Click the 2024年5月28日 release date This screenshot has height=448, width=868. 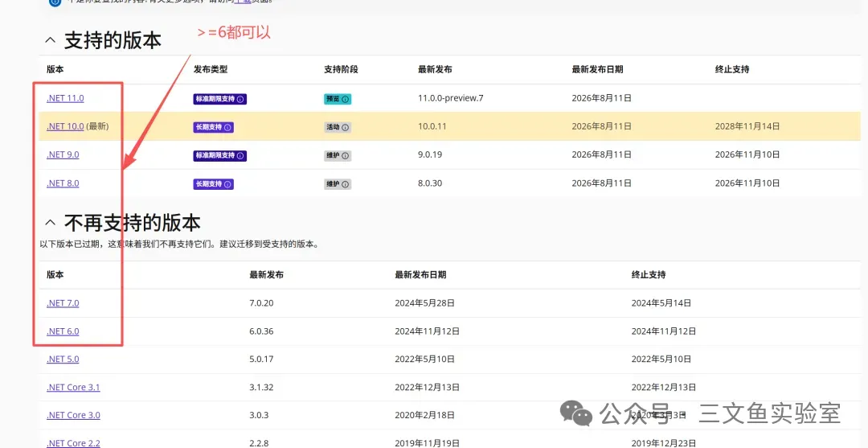[424, 303]
